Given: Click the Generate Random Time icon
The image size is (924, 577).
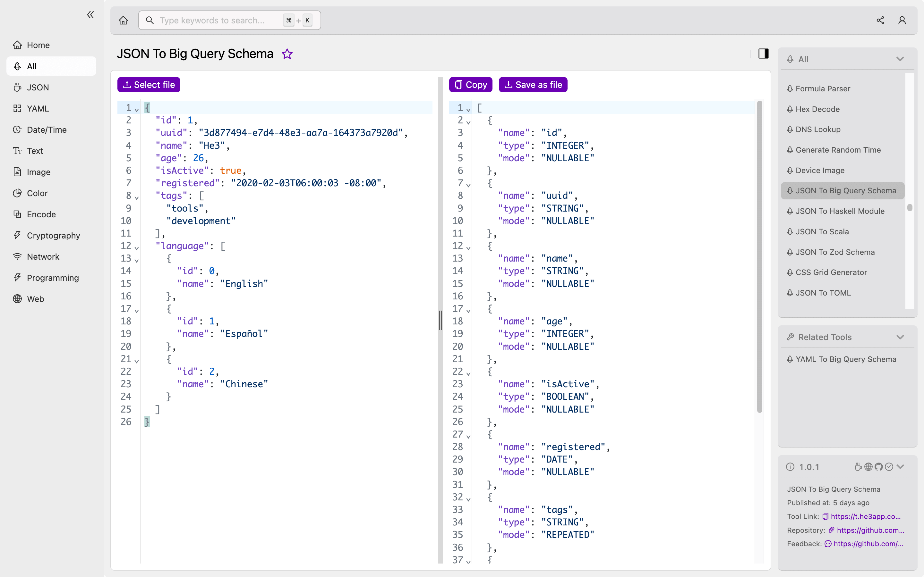Looking at the screenshot, I should [x=790, y=150].
